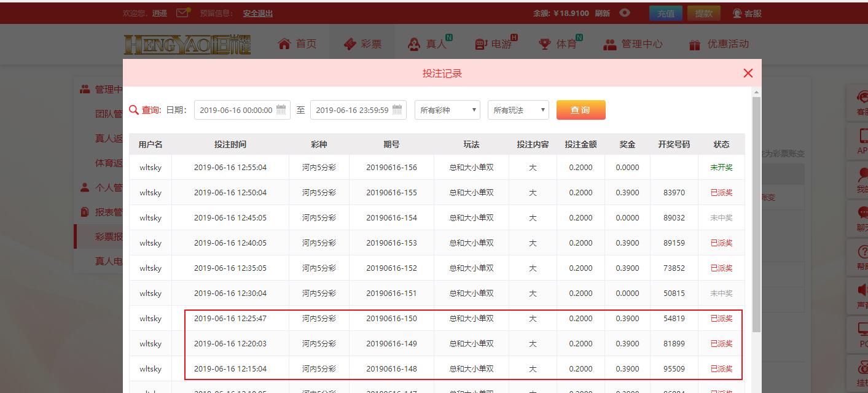Click 刷新 to refresh balance
The height and width of the screenshot is (393, 868).
pyautogui.click(x=602, y=13)
